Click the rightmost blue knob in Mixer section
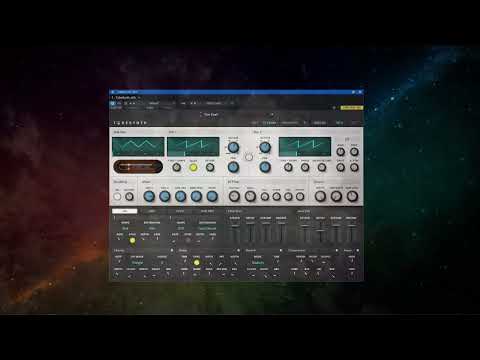The image size is (480, 360). click(212, 196)
